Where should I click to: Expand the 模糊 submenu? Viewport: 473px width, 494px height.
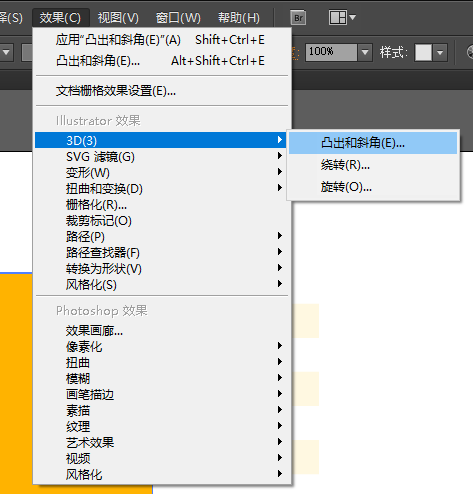point(162,379)
